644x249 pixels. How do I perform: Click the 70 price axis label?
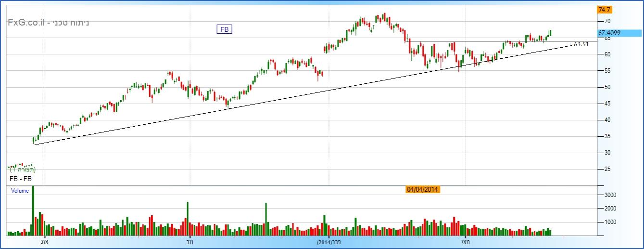pyautogui.click(x=607, y=21)
